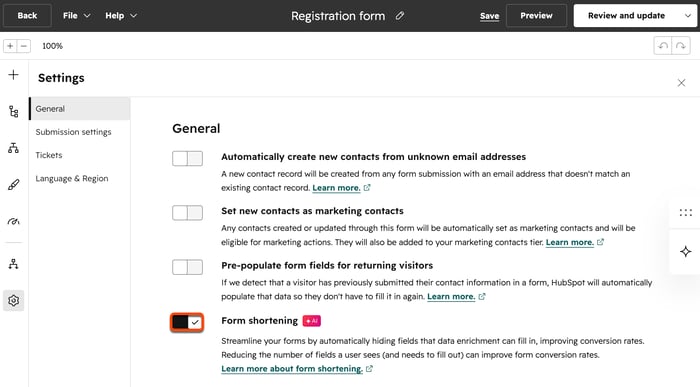Click the Review and update button
700x387 pixels.
(x=626, y=16)
